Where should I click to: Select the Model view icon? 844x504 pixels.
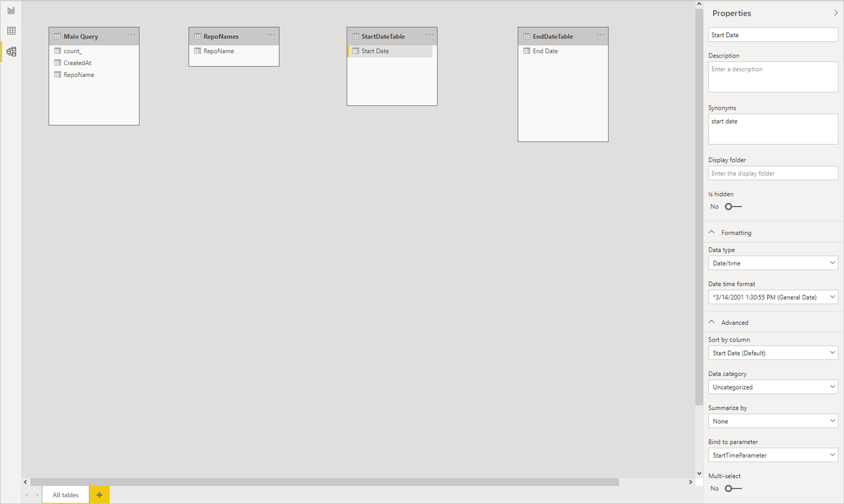pos(11,52)
